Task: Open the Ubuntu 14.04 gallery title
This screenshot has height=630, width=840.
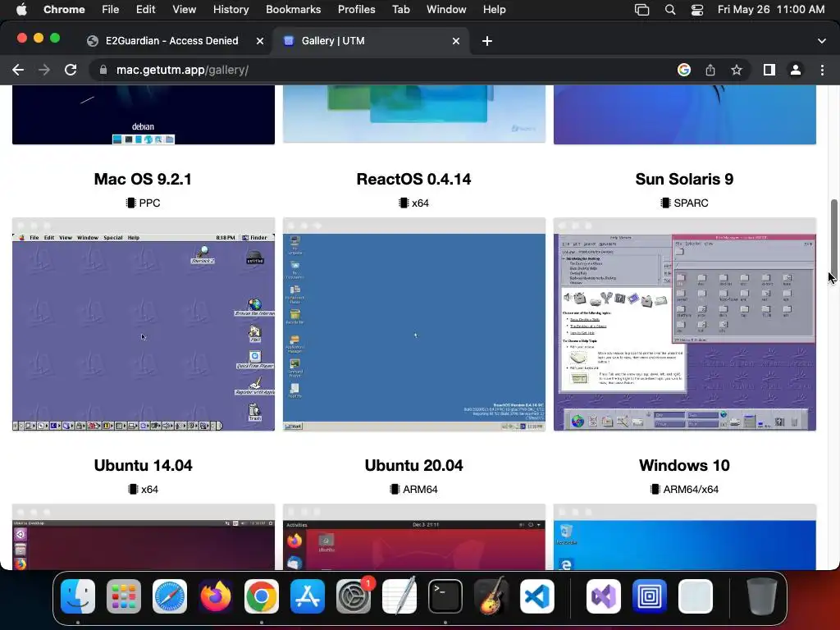Action: [x=143, y=465]
